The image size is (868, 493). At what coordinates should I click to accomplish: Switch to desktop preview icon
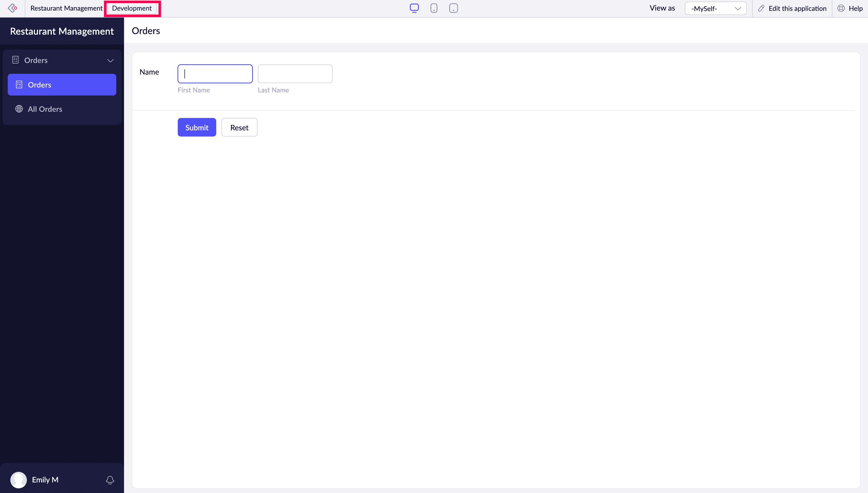click(x=414, y=8)
